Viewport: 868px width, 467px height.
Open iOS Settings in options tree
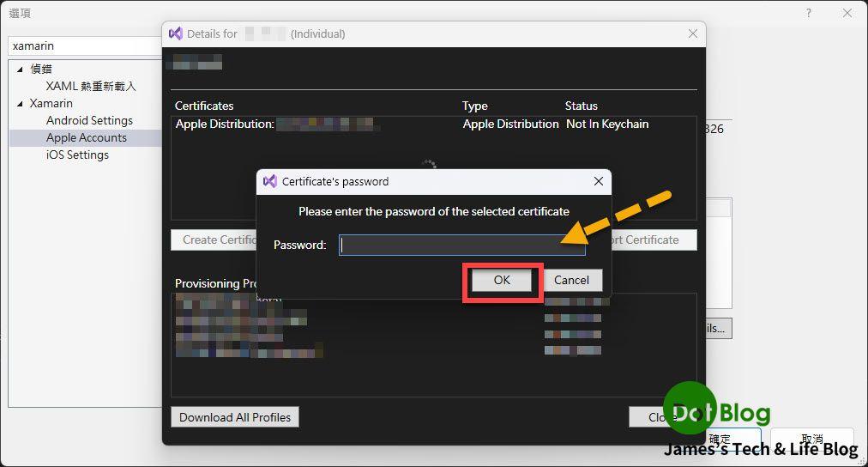tap(77, 155)
